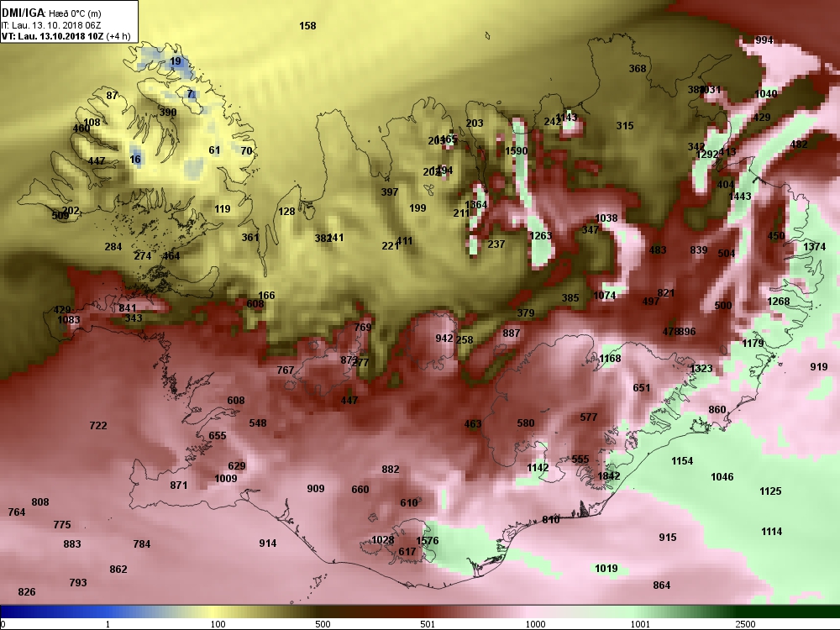Viewport: 840px width, 630px height.
Task: Click the map value 1142
Action: (538, 468)
